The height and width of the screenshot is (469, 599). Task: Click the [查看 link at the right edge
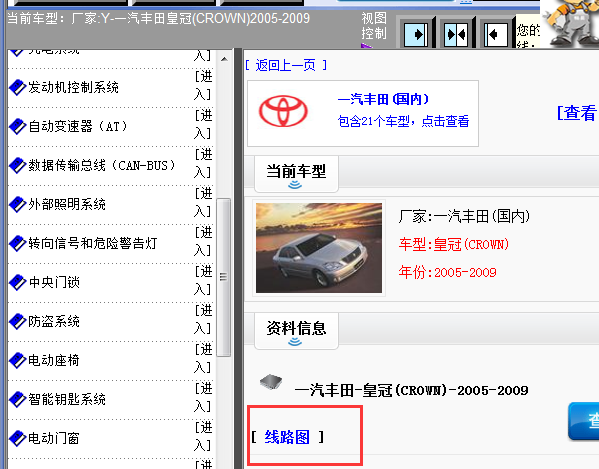pyautogui.click(x=578, y=113)
